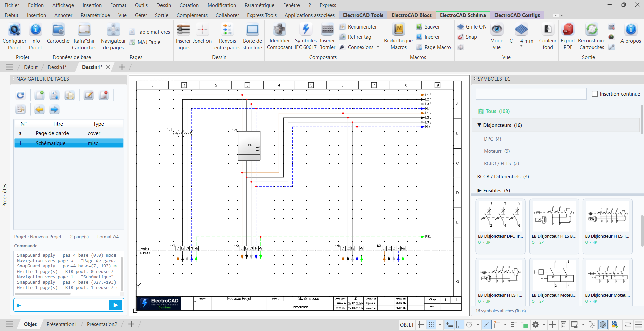Screen dimensions: 644x331
Task: Open ribbon display options dropdown
Action: (x=558, y=15)
